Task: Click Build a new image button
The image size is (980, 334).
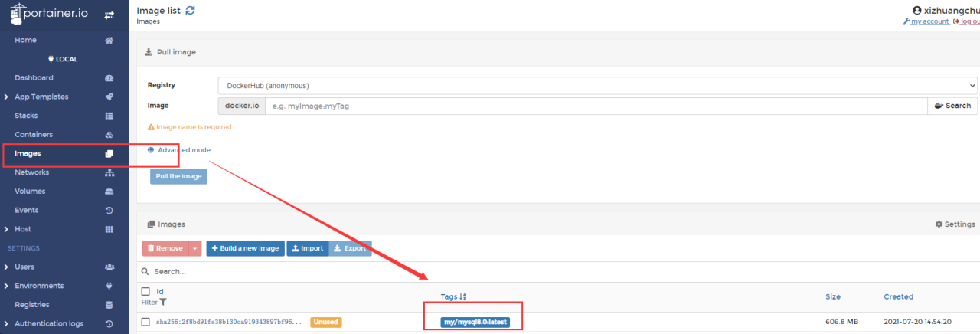Action: coord(245,249)
